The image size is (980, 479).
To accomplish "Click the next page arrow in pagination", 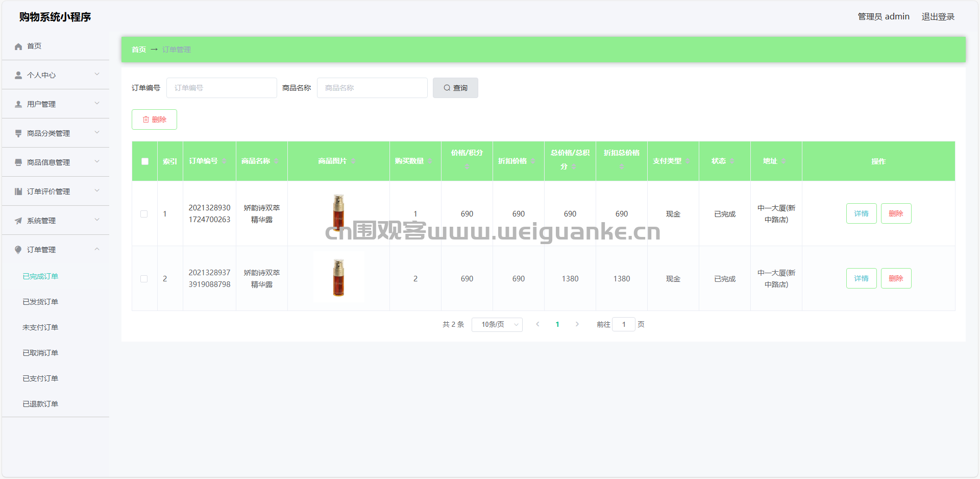I will 577,324.
